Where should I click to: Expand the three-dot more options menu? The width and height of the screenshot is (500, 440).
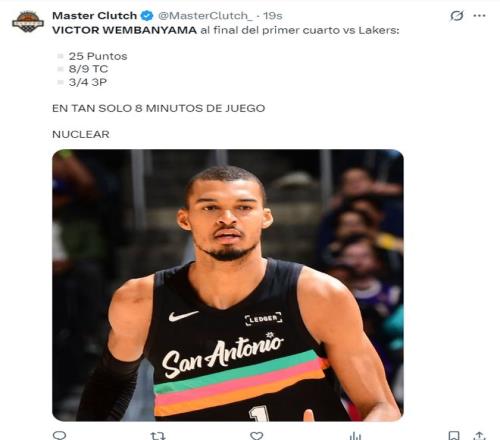click(x=479, y=16)
